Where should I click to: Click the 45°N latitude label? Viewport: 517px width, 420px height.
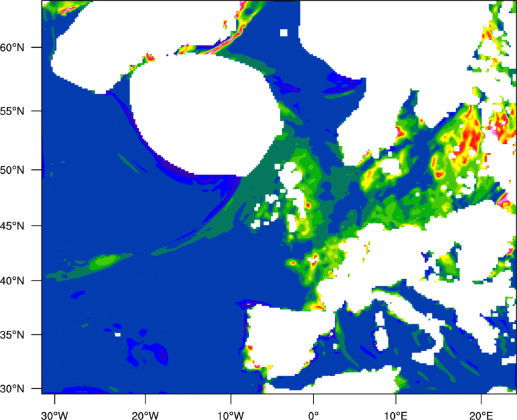tap(12, 226)
